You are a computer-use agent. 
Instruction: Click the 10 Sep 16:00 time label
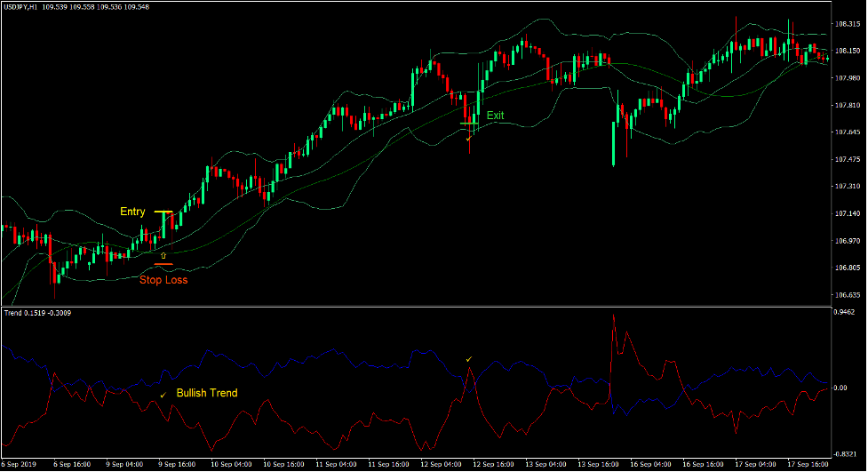click(x=283, y=464)
